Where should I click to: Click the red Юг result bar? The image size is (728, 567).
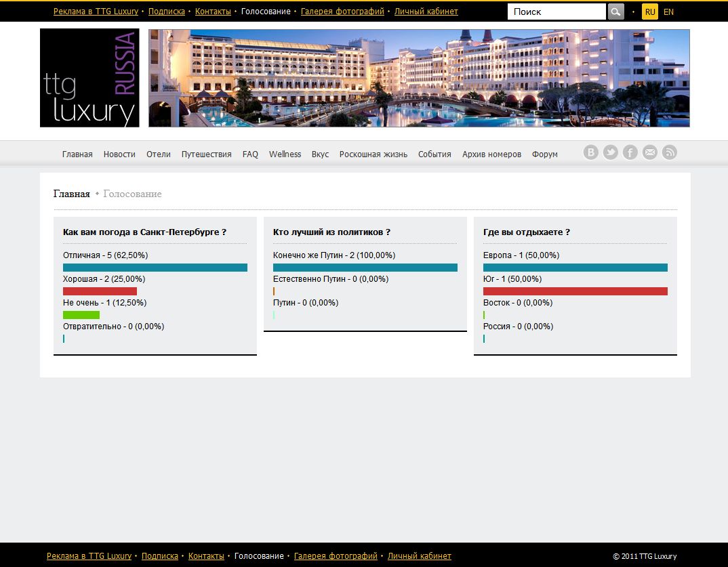point(575,291)
